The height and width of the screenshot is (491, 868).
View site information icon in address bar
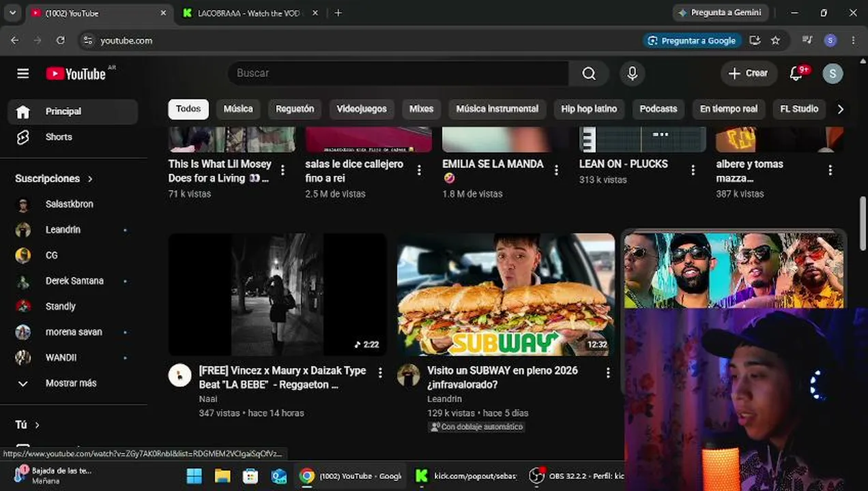(x=87, y=40)
